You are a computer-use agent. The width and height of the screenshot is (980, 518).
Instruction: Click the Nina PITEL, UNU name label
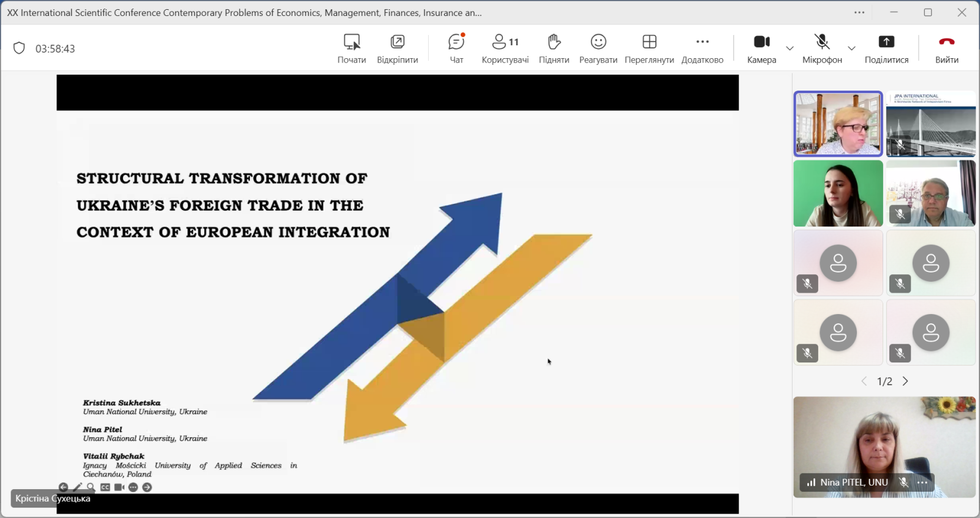(x=854, y=482)
